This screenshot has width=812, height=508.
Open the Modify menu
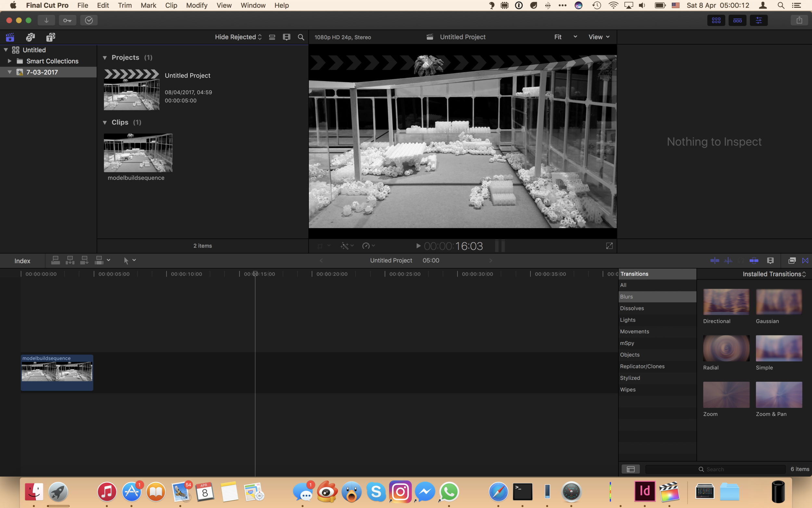coord(197,6)
